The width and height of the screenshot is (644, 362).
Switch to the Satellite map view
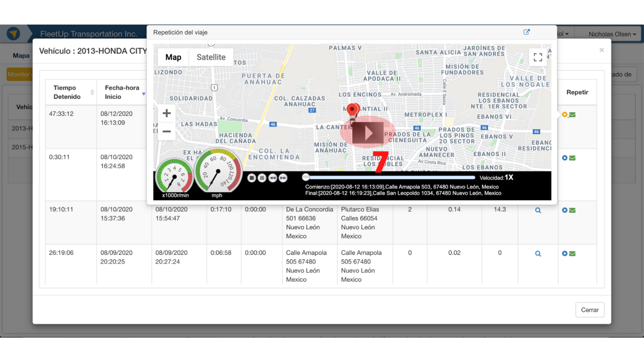(x=211, y=57)
